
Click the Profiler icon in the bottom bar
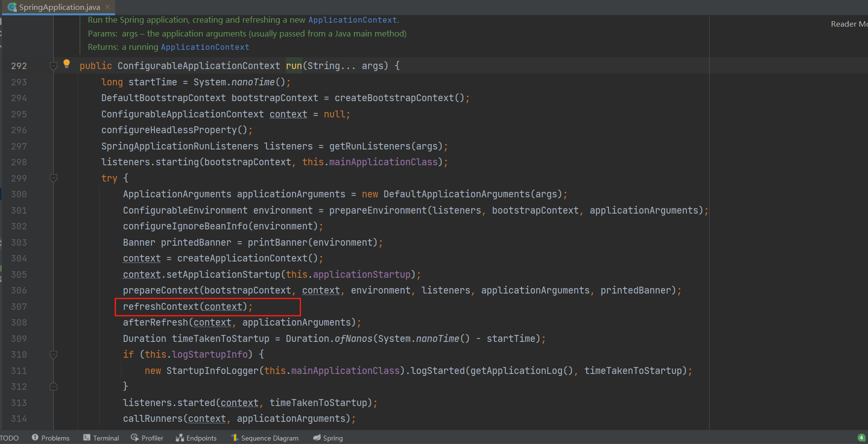(x=135, y=438)
